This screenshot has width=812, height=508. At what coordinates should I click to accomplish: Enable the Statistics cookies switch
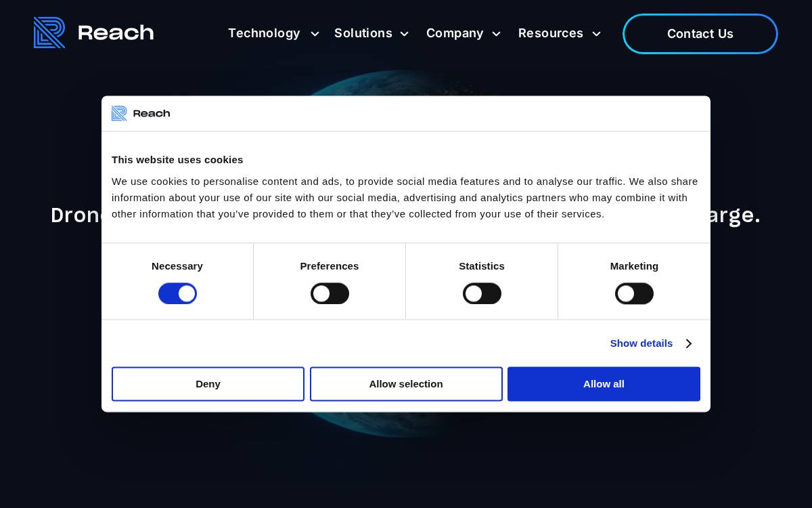[x=482, y=294]
